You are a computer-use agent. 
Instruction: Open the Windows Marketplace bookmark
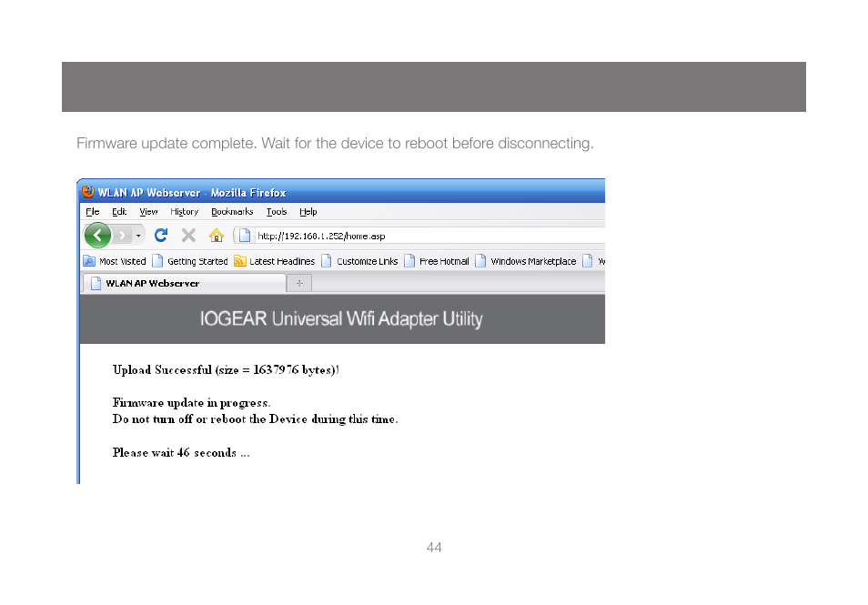526,261
